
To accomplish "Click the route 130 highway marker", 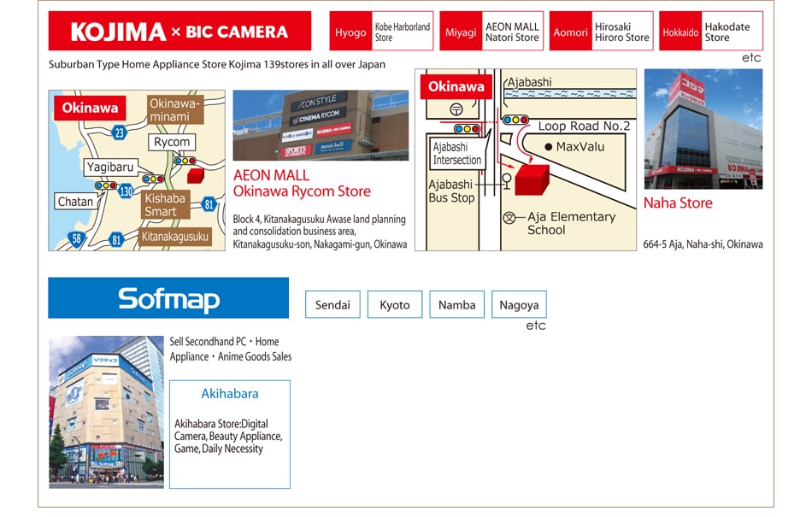I will click(127, 191).
